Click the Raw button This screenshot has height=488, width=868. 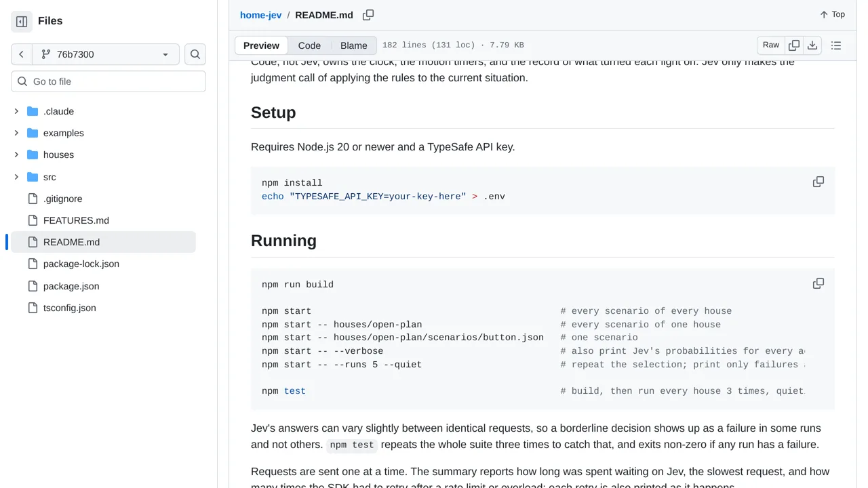pyautogui.click(x=771, y=45)
